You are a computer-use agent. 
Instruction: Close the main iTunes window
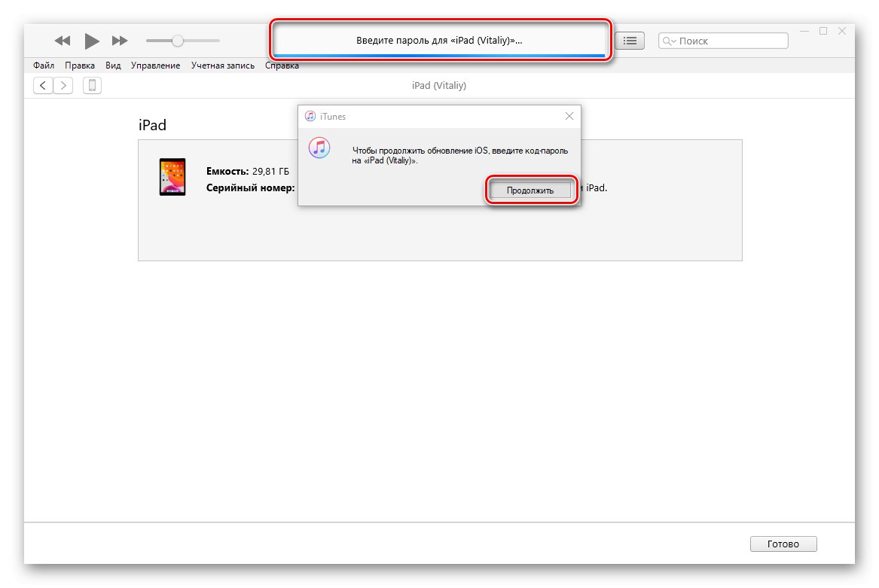[842, 32]
